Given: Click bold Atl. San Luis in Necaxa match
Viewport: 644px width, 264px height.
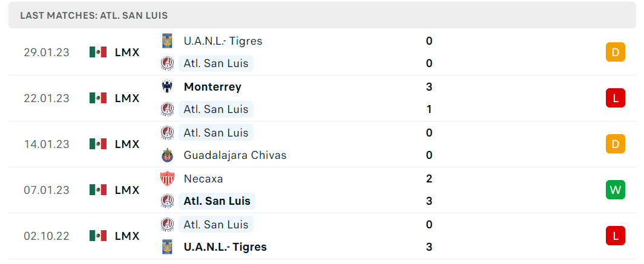Looking at the screenshot, I should [x=217, y=201].
